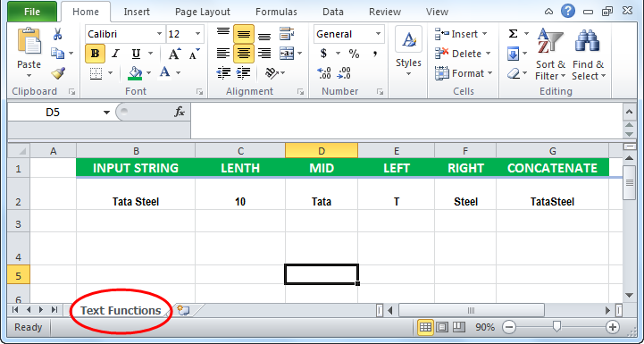Viewport: 644px width, 344px height.
Task: Click the Insert Function fx button
Action: 180,112
